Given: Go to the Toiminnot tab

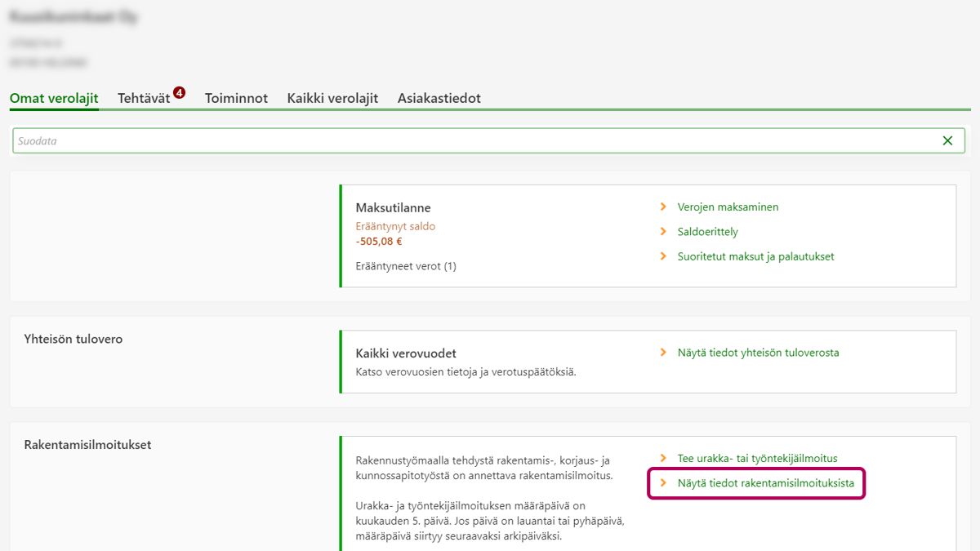Looking at the screenshot, I should [x=236, y=98].
